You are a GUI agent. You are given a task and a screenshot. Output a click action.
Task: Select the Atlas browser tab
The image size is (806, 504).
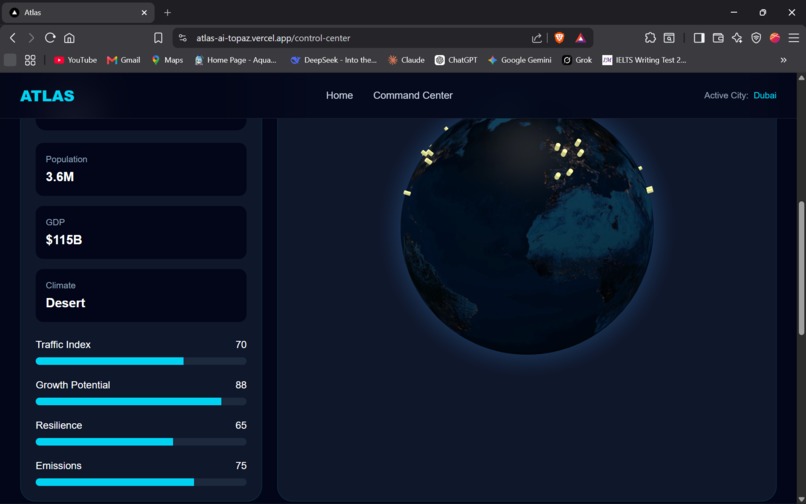click(78, 12)
